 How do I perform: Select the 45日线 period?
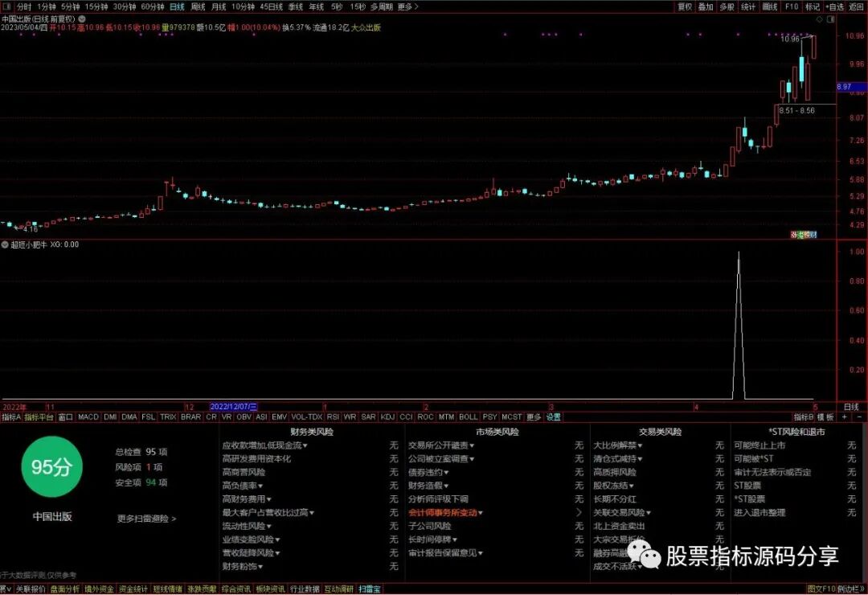(x=272, y=6)
